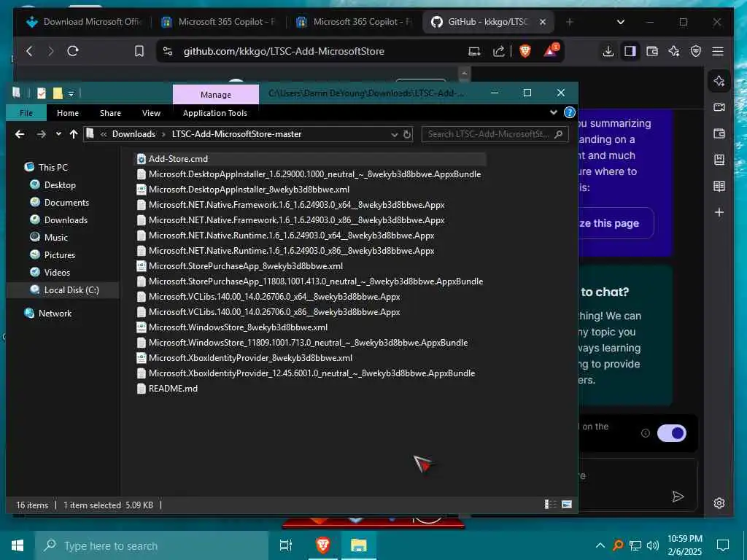Open the browser hamburger menu
The image size is (747, 560).
(718, 51)
